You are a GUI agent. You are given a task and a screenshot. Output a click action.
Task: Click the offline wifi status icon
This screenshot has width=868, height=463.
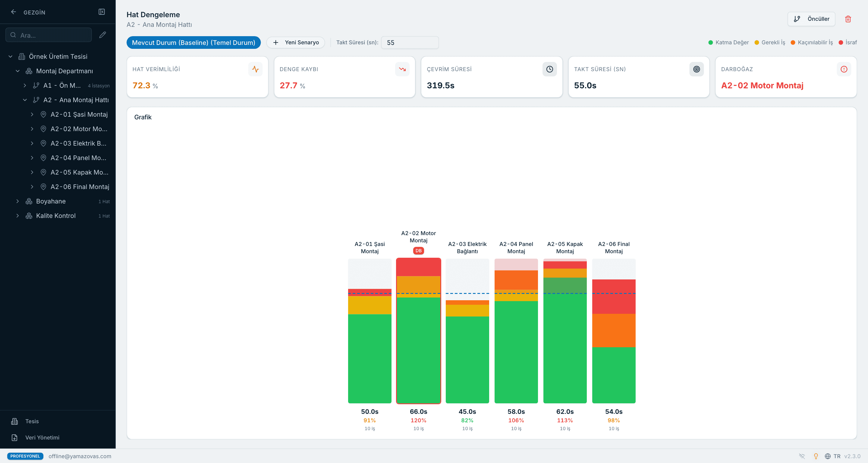tap(802, 456)
